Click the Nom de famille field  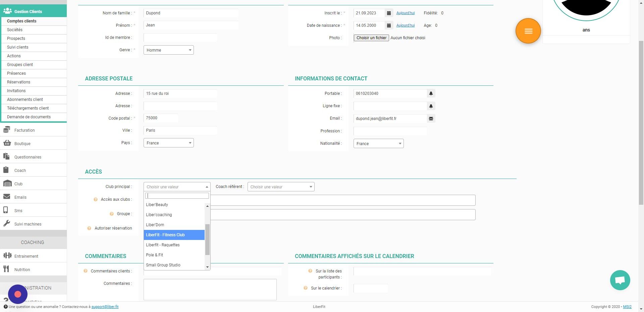(191, 13)
